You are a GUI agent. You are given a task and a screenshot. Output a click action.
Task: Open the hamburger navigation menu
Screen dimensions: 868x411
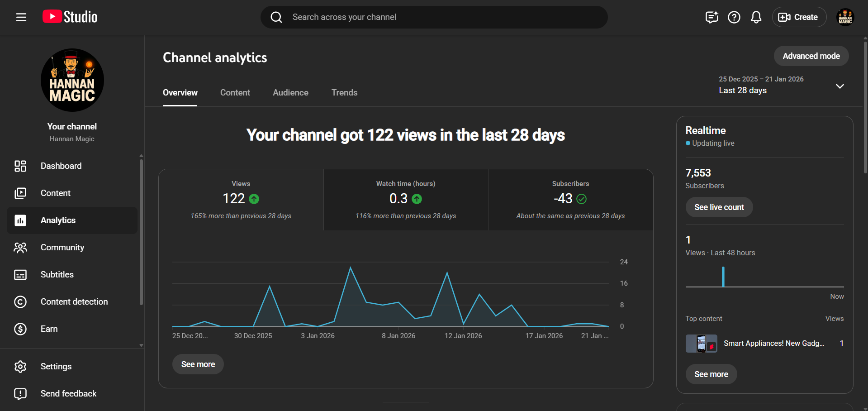click(21, 17)
